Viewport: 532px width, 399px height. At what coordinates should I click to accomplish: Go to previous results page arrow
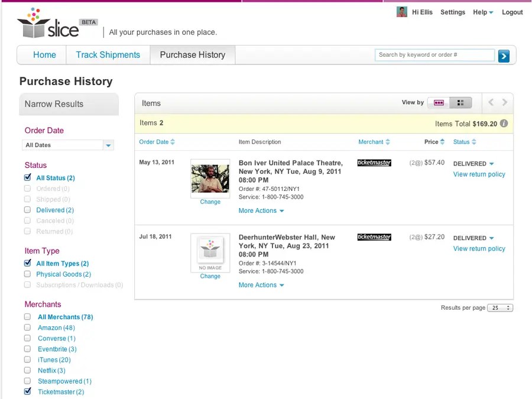[491, 102]
